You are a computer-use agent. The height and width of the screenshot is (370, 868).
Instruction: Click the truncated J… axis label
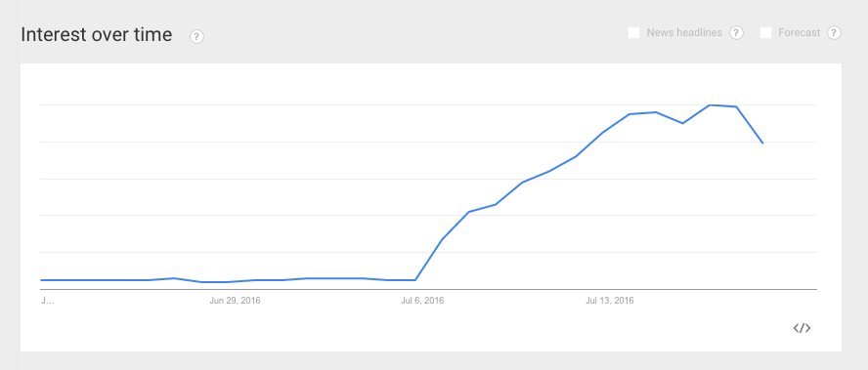(48, 301)
